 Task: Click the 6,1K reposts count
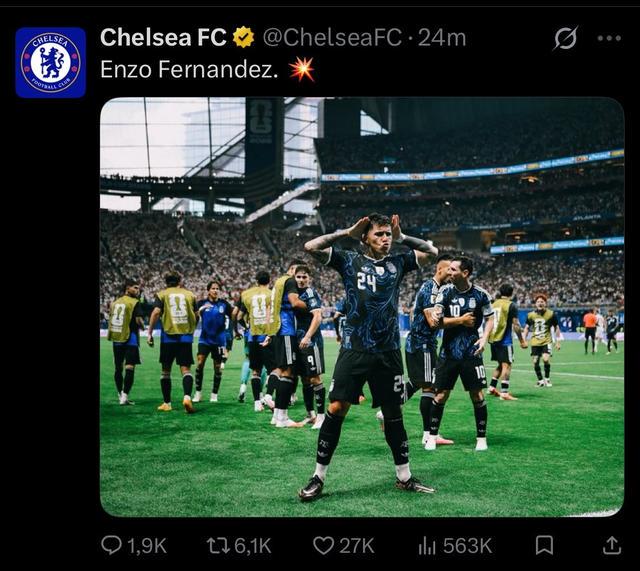pyautogui.click(x=253, y=546)
